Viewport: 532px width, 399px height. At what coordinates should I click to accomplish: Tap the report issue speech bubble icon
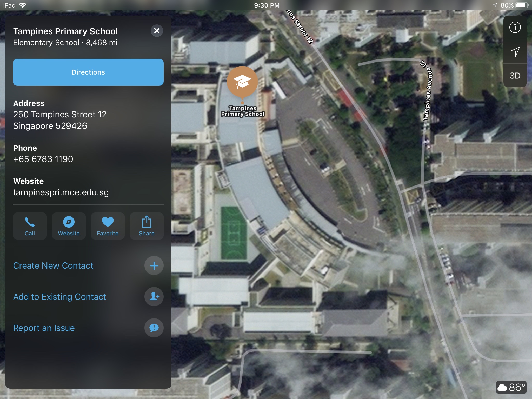point(154,328)
